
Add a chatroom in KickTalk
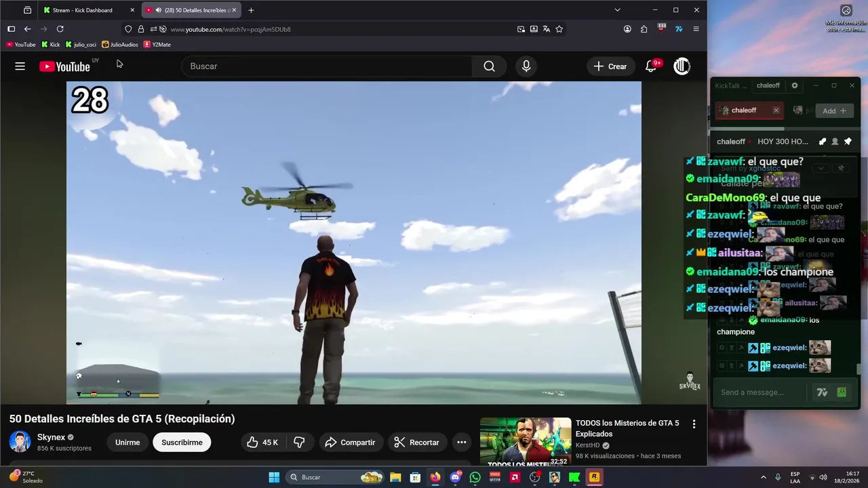pos(834,110)
